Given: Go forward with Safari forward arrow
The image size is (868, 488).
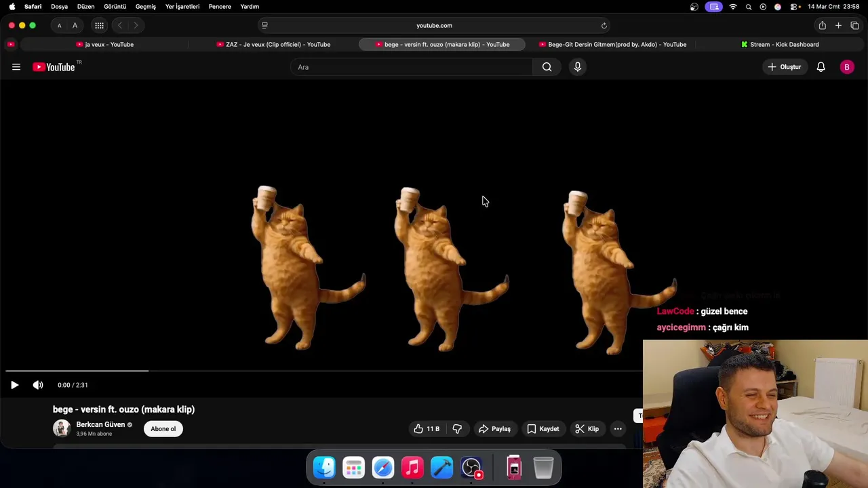Looking at the screenshot, I should pos(136,26).
